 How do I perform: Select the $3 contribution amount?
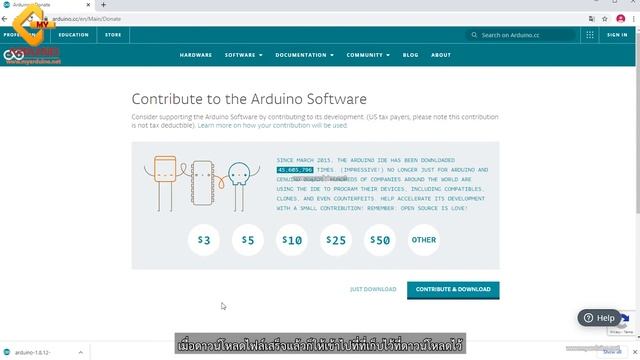pos(204,240)
